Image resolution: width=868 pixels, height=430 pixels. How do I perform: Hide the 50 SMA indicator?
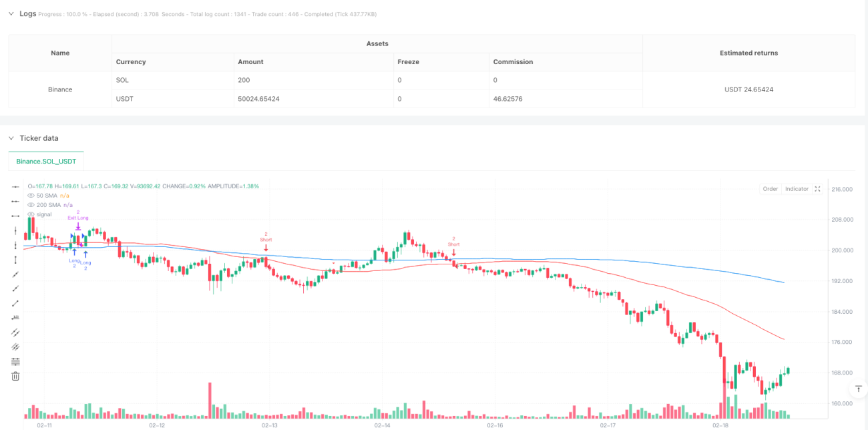coord(31,195)
